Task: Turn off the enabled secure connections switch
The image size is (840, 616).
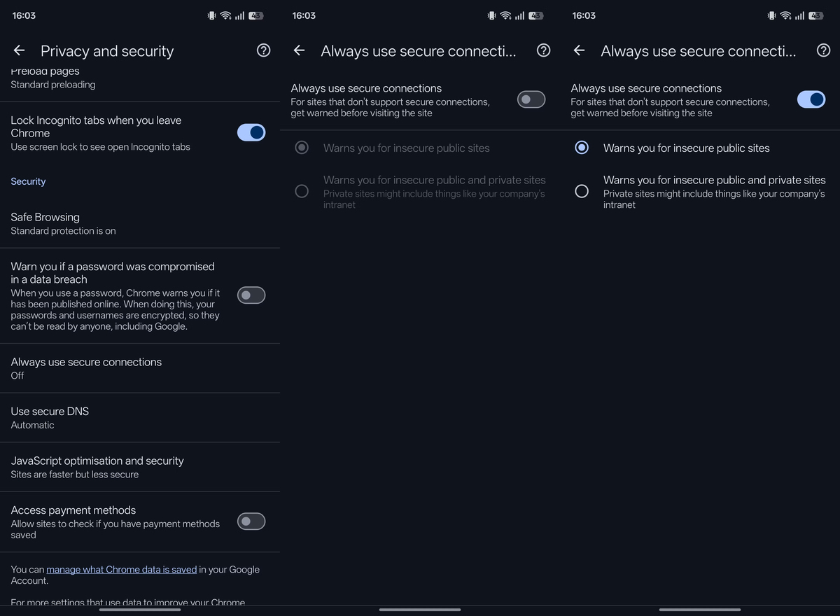Action: 811,100
